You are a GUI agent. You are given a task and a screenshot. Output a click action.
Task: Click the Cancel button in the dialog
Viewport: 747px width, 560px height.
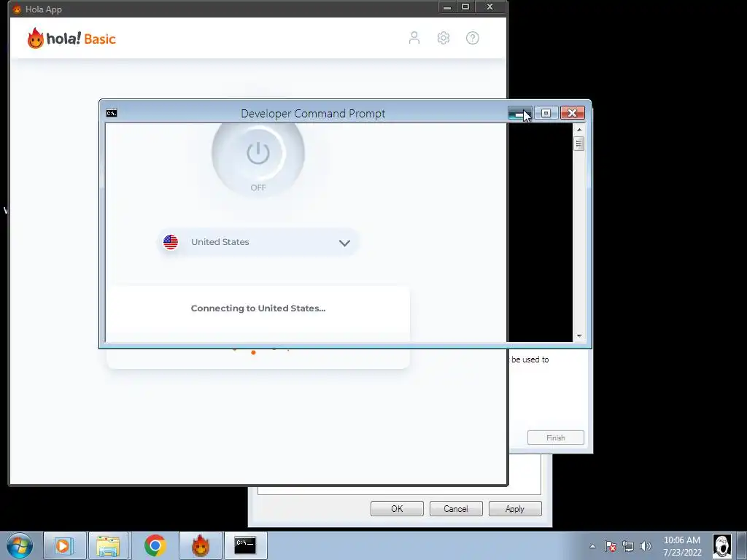click(456, 508)
